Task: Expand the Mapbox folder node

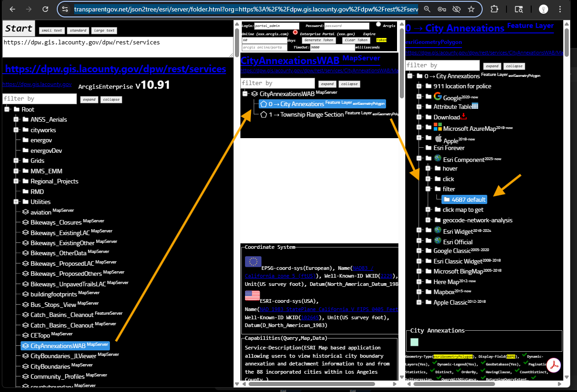Action: tap(419, 291)
